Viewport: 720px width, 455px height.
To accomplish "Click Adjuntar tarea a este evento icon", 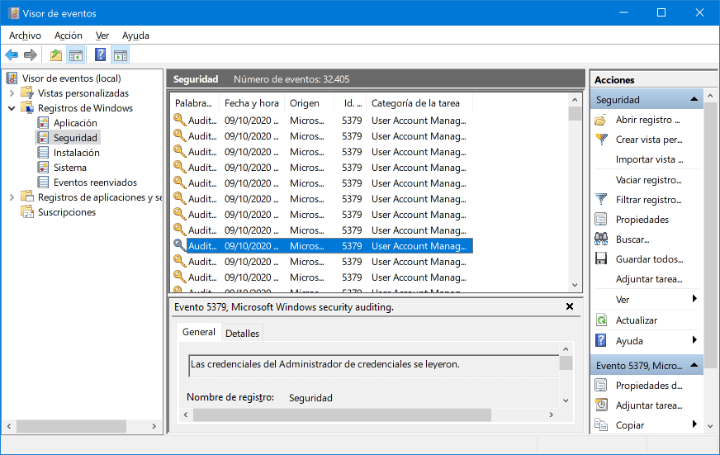I will (601, 405).
